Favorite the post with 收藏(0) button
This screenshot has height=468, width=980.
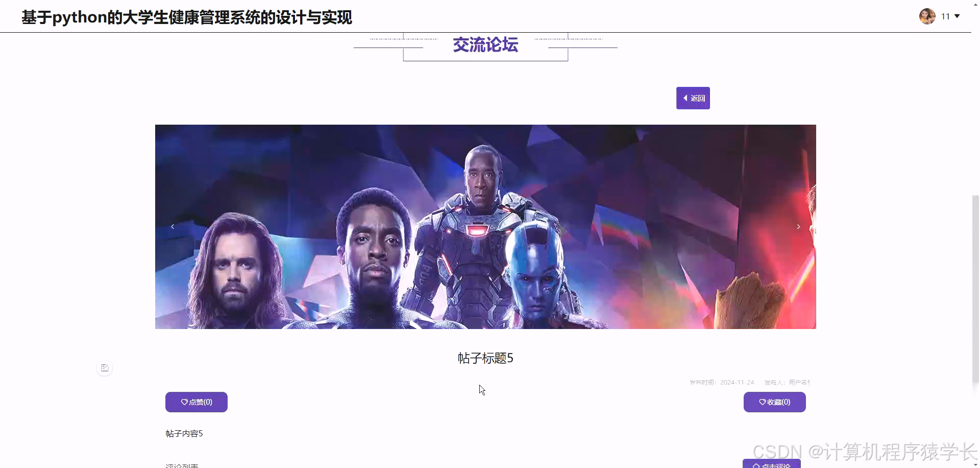[775, 402]
